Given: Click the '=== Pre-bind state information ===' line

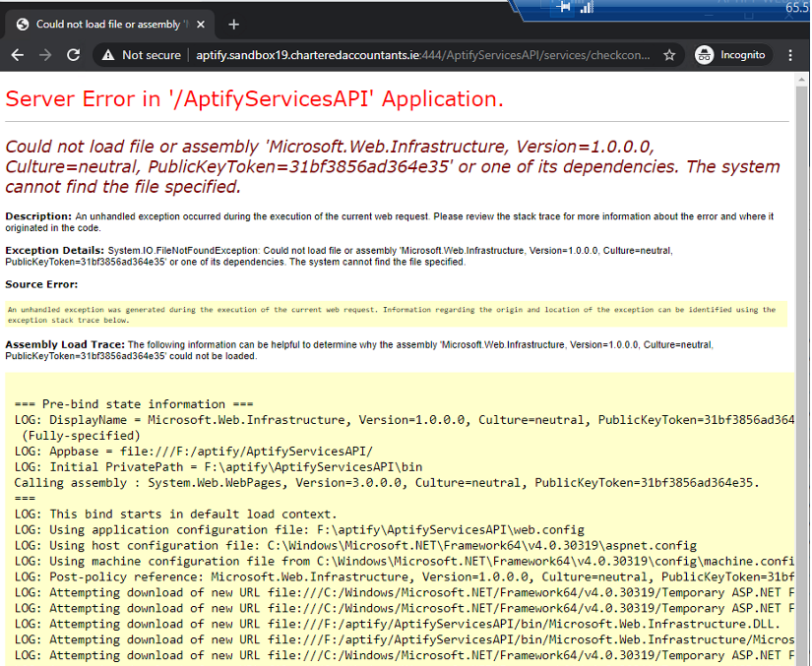Looking at the screenshot, I should (x=134, y=404).
